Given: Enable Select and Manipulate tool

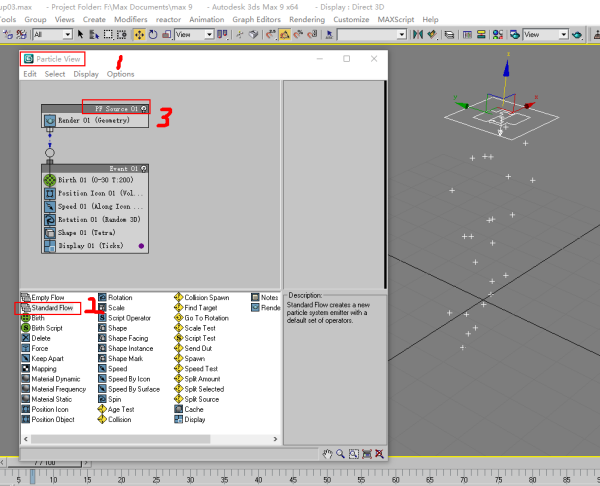Looking at the screenshot, I should coord(240,34).
